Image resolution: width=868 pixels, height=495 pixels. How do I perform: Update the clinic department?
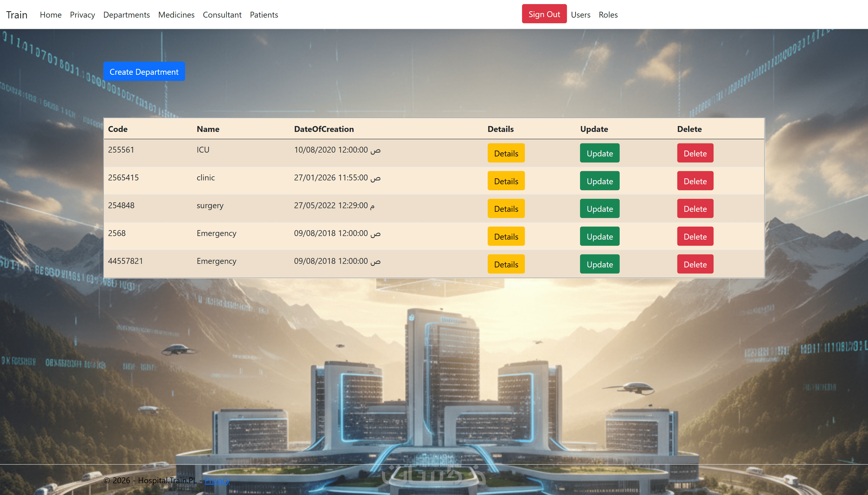tap(600, 181)
